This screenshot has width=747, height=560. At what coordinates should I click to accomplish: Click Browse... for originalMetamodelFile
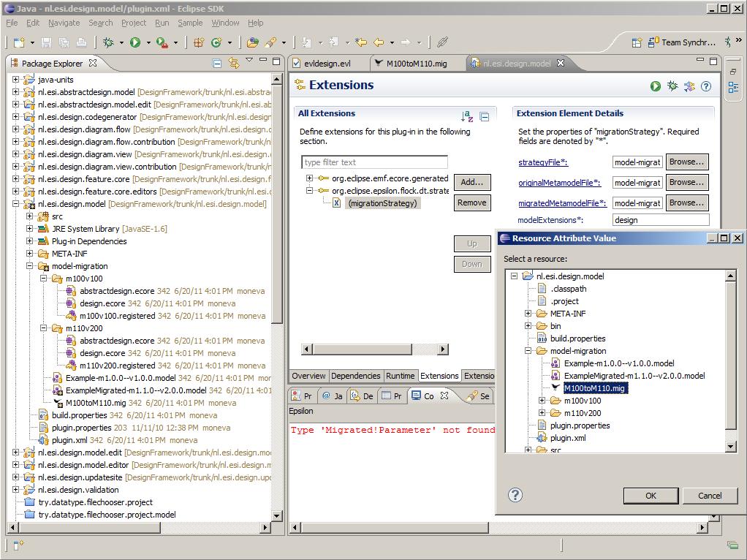tap(686, 182)
